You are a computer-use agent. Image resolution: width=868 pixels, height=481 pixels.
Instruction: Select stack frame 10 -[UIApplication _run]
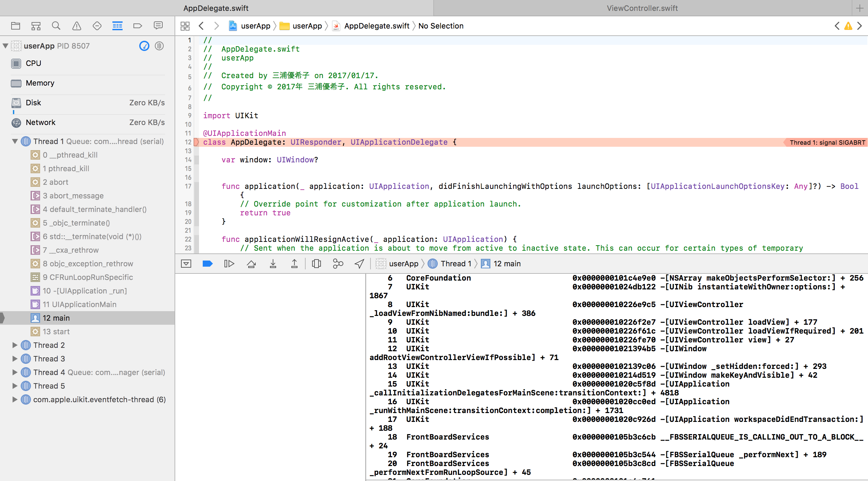click(85, 291)
